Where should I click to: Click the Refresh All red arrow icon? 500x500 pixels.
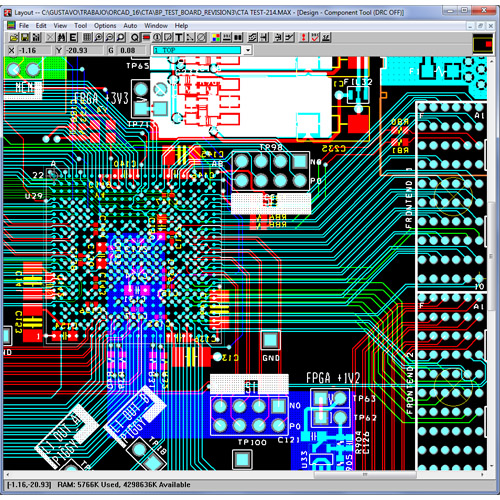(x=303, y=38)
